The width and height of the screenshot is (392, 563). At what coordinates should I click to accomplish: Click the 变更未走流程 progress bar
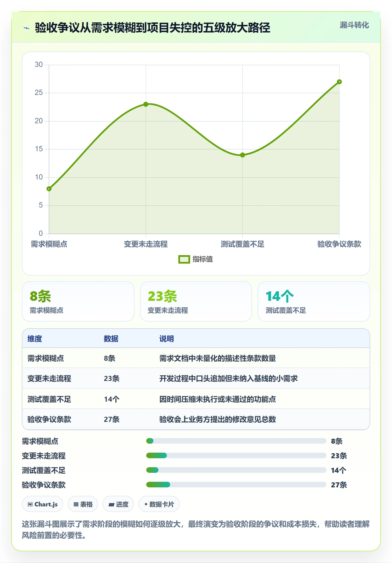pyautogui.click(x=236, y=456)
